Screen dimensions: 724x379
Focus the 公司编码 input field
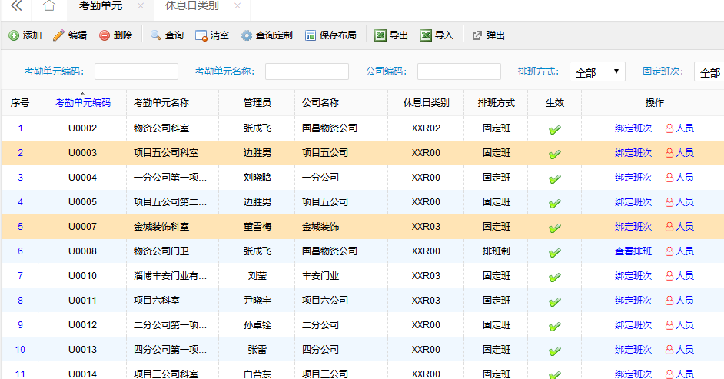[459, 72]
